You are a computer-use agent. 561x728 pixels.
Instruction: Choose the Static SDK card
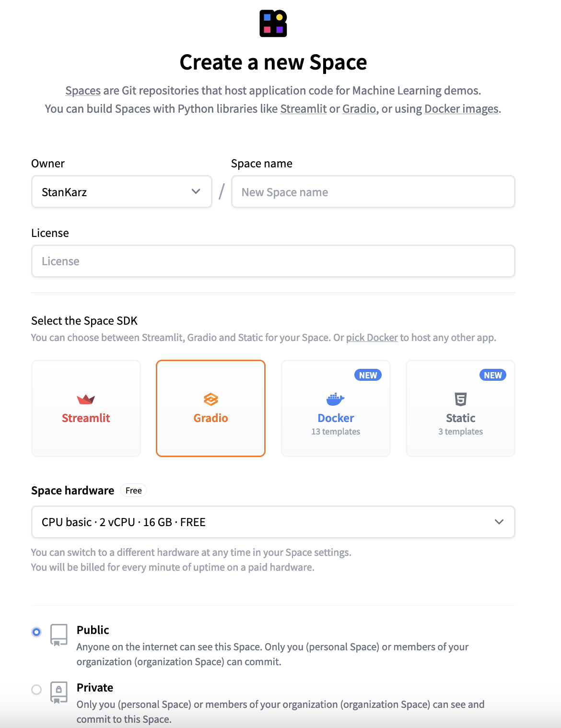(461, 408)
